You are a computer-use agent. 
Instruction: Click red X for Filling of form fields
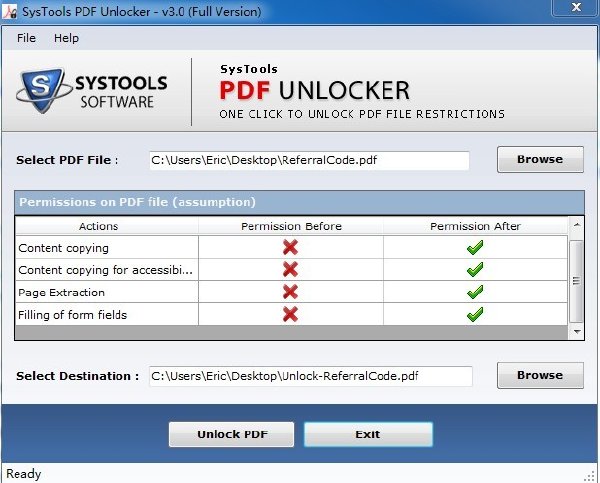pos(290,314)
